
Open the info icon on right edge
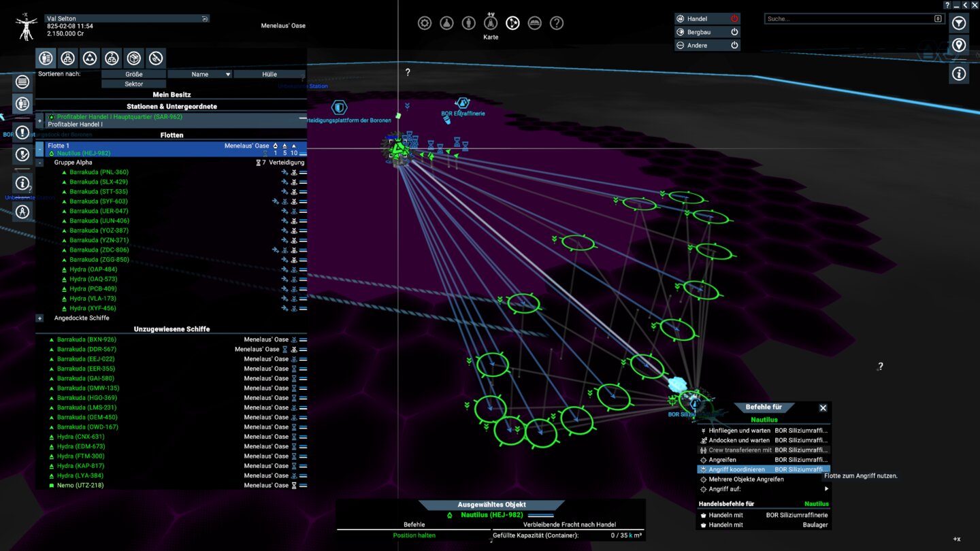coord(959,73)
